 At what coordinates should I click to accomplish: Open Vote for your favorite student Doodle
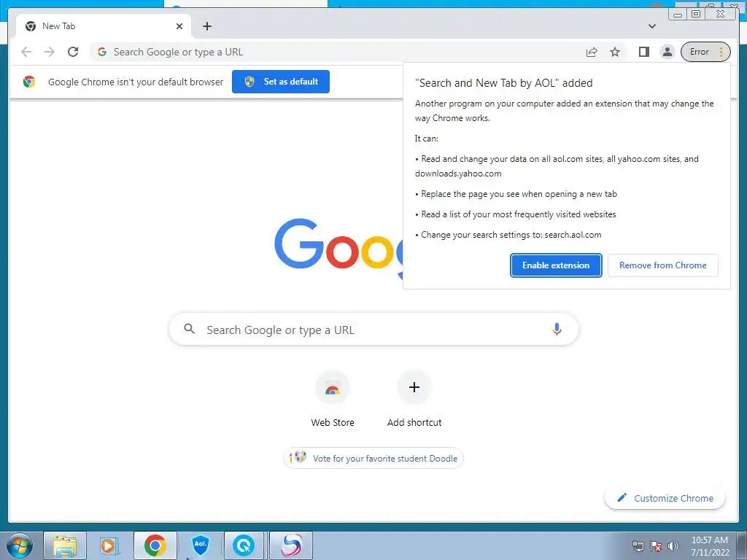373,458
